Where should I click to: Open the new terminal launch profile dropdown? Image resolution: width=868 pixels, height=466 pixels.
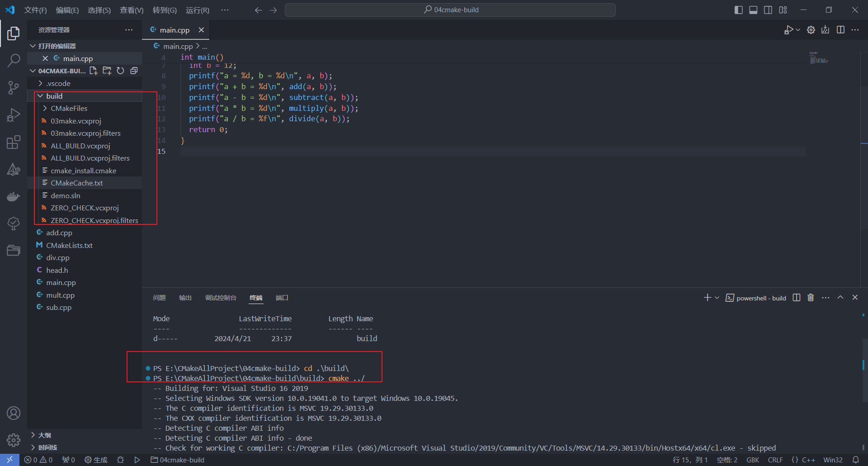click(717, 298)
